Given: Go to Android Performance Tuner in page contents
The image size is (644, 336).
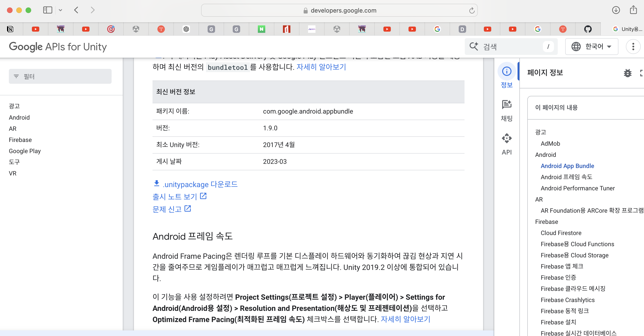Looking at the screenshot, I should pyautogui.click(x=578, y=188).
